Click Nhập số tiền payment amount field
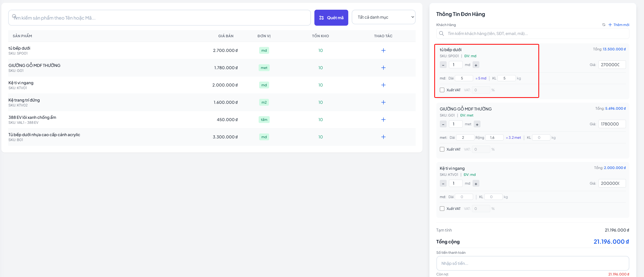 tap(532, 263)
